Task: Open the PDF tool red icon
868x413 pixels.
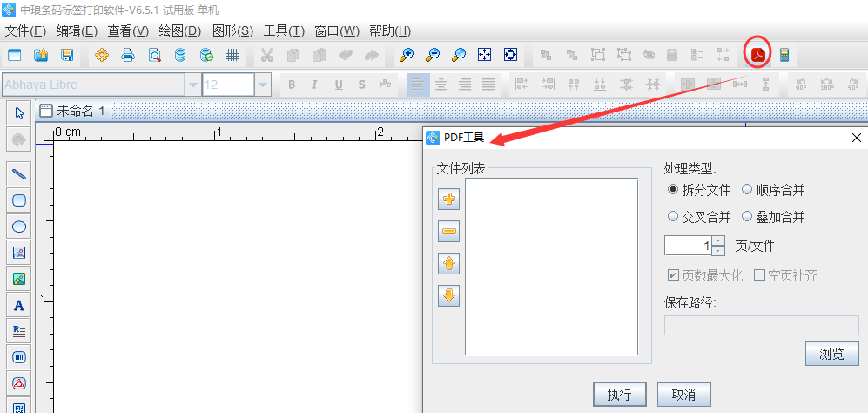Action: coord(757,55)
